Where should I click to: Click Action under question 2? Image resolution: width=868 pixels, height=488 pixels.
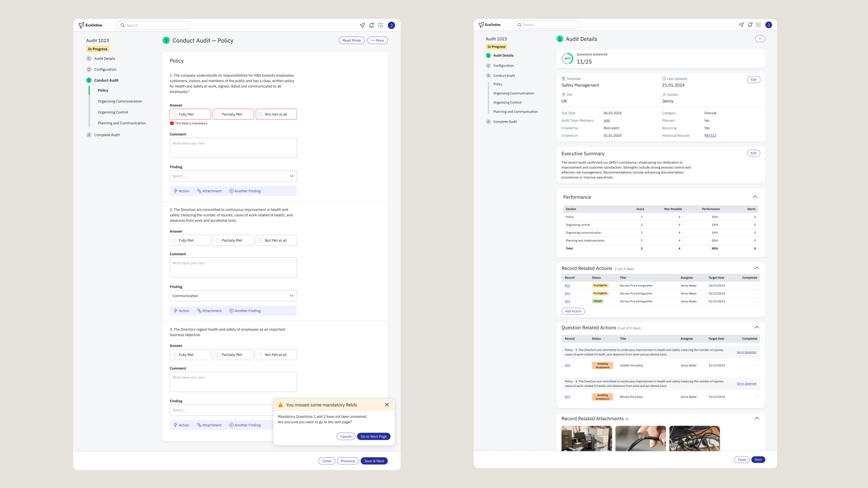point(182,311)
